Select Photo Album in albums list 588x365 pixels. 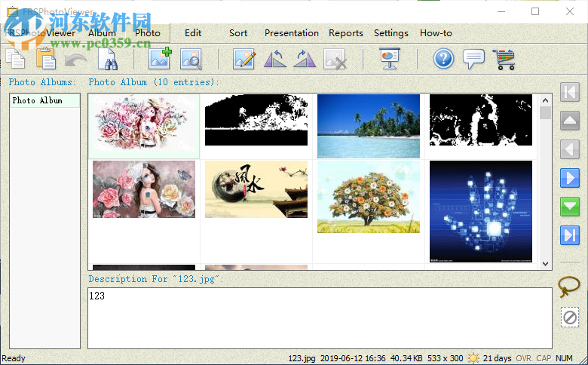[44, 100]
